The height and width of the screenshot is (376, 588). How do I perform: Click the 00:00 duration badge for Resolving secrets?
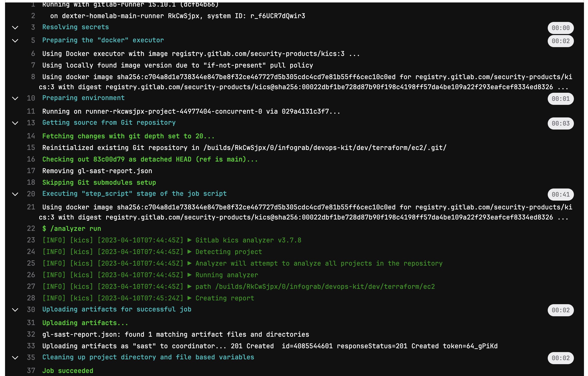pos(560,28)
